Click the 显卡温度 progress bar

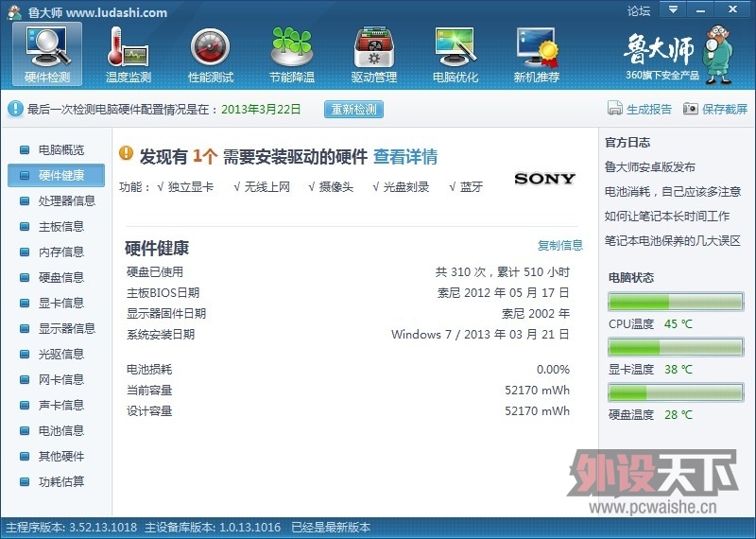[676, 347]
